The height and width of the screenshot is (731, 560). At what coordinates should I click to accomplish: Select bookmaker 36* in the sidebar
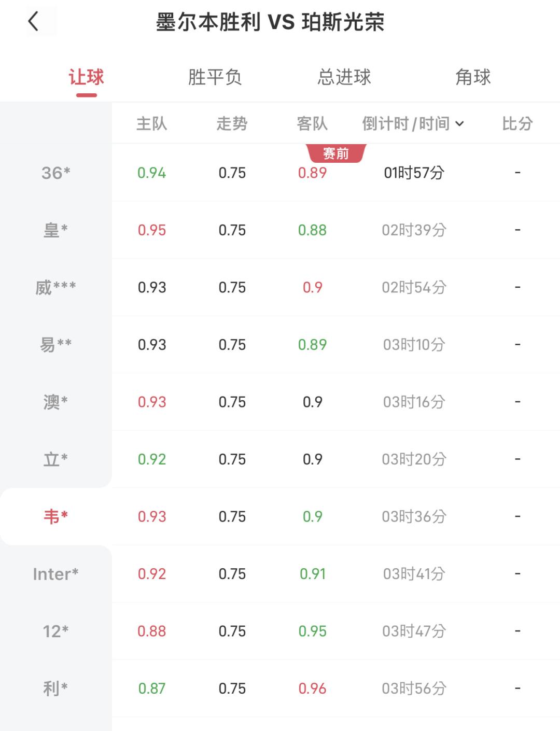(55, 173)
